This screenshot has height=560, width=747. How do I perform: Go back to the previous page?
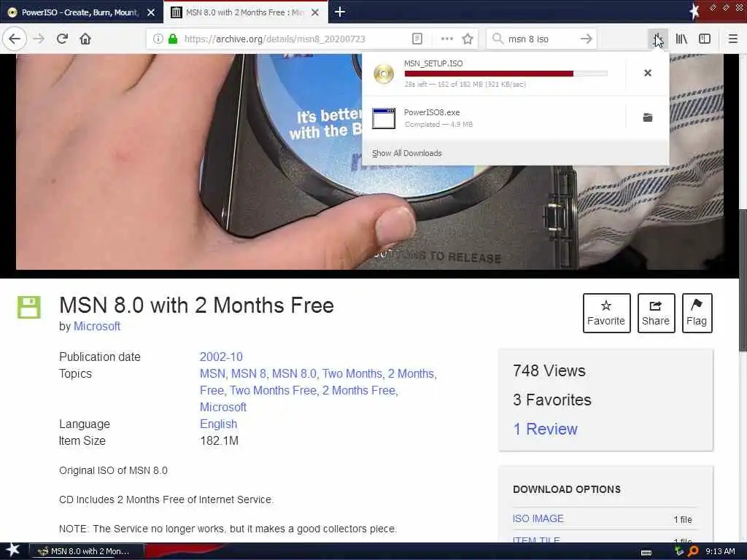click(15, 39)
